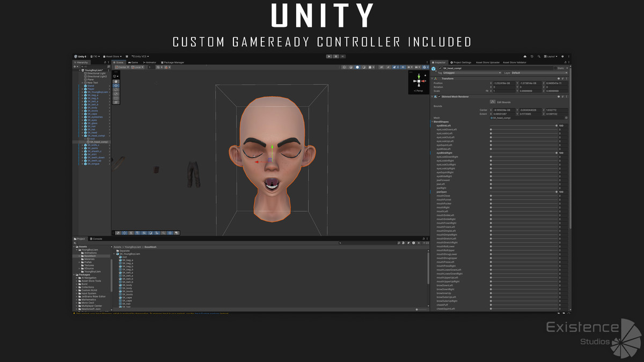The width and height of the screenshot is (644, 362).
Task: Select the Move tool in Scene toolbar
Action: pos(116,86)
